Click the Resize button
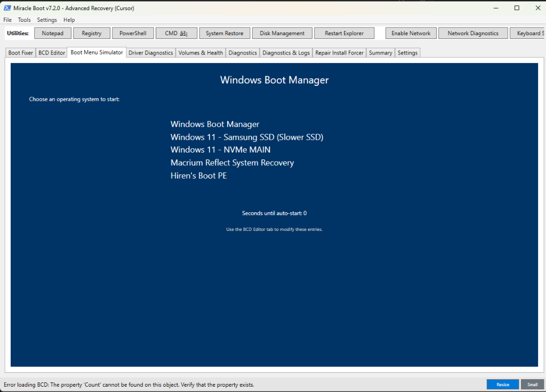The image size is (546, 392). tap(502, 384)
